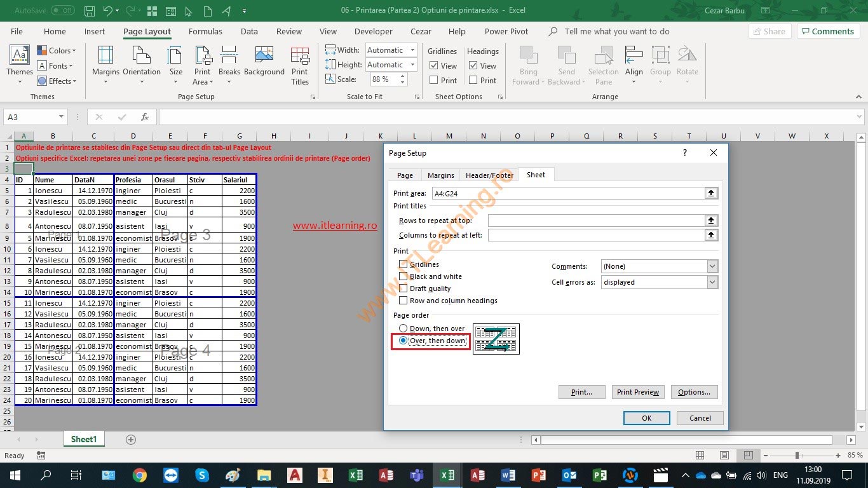
Task: Click the Options... button in dialog
Action: pyautogui.click(x=694, y=392)
